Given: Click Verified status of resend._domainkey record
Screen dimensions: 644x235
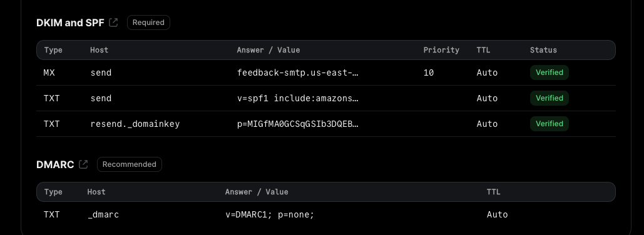Looking at the screenshot, I should [549, 124].
